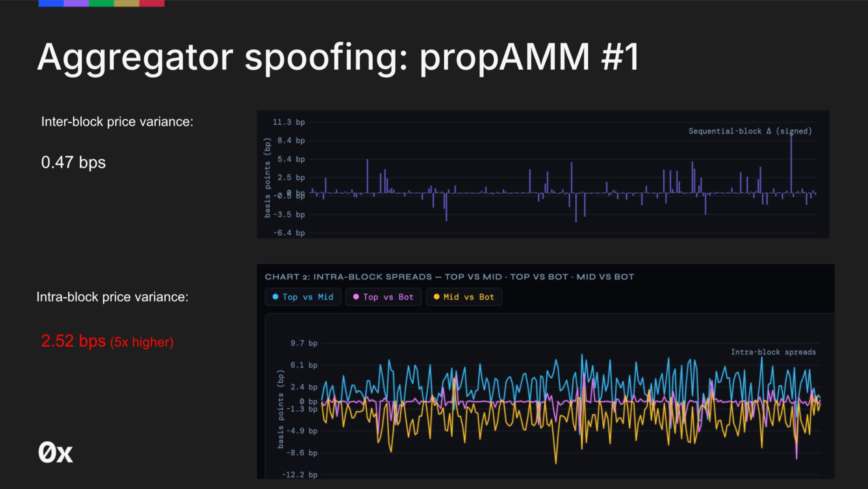Toggle the Mid vs Bot legend series
The image size is (868, 489).
(x=464, y=297)
